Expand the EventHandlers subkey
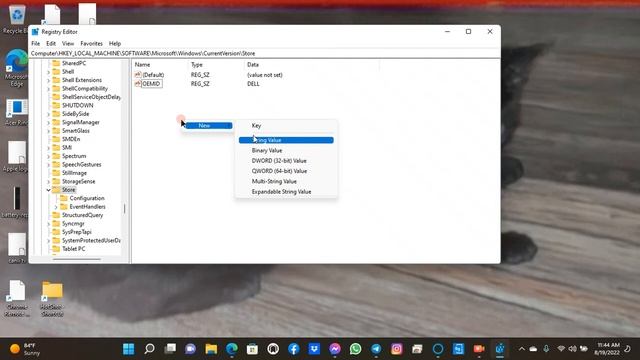Image resolution: width=640 pixels, height=360 pixels. click(56, 207)
